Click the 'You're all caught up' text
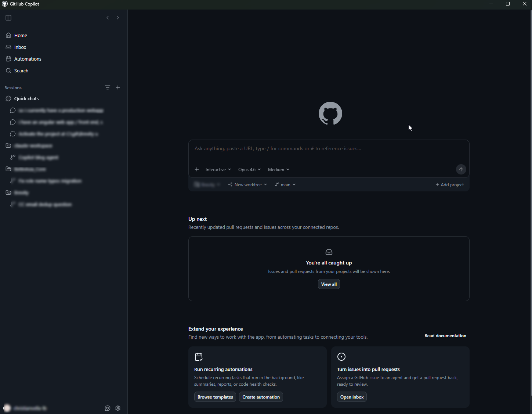This screenshot has width=532, height=414. [329, 263]
